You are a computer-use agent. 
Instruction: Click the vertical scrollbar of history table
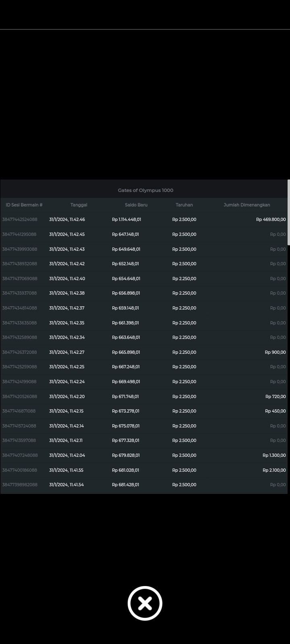[288, 213]
